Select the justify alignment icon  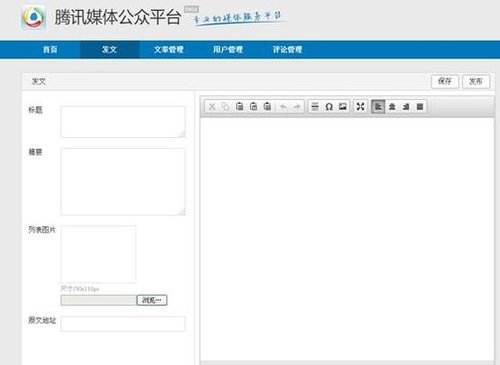click(x=420, y=107)
